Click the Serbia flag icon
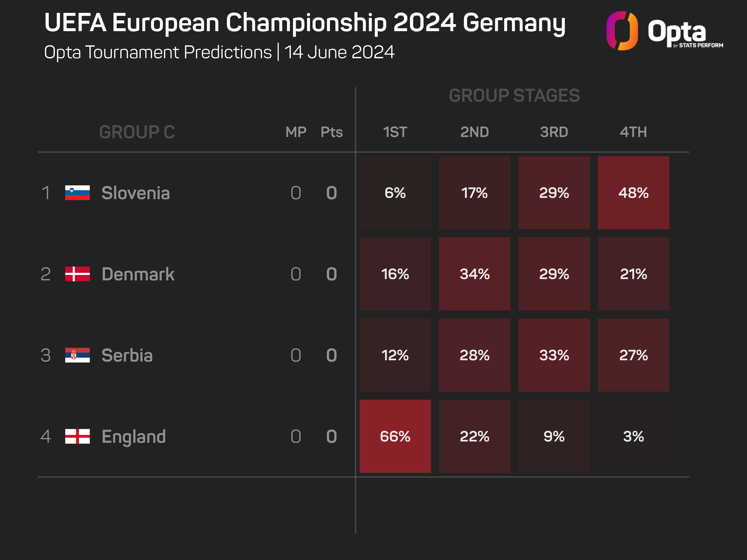 [77, 355]
